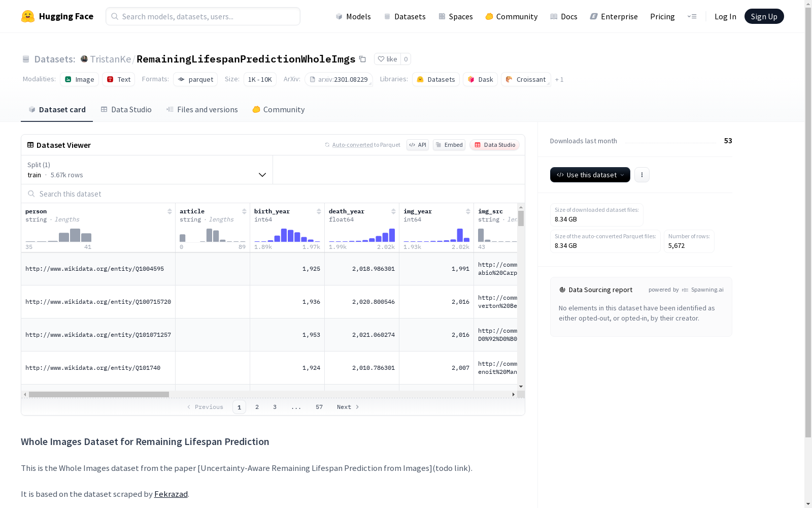Sort the person column

coord(170,211)
